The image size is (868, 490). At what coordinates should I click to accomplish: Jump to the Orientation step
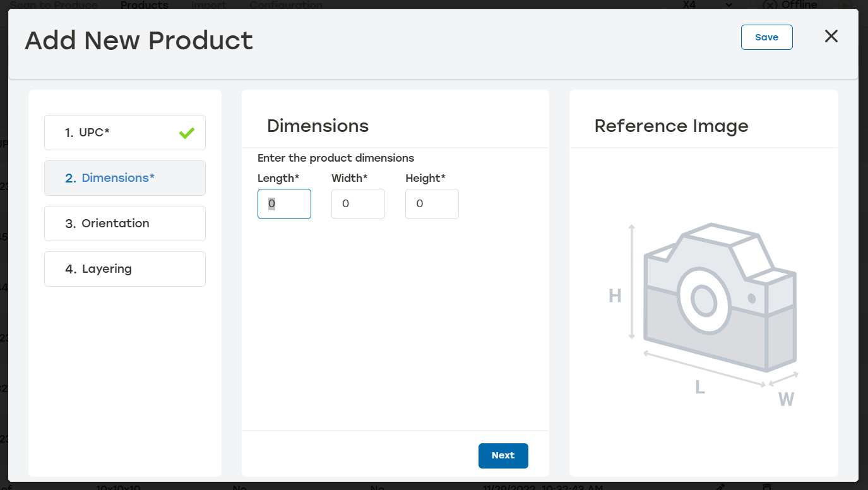coord(125,224)
